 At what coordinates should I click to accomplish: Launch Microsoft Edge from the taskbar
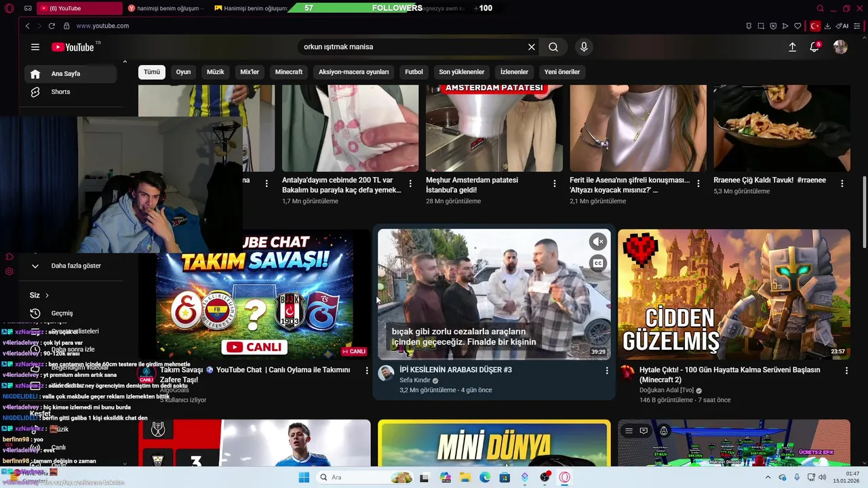click(x=485, y=477)
